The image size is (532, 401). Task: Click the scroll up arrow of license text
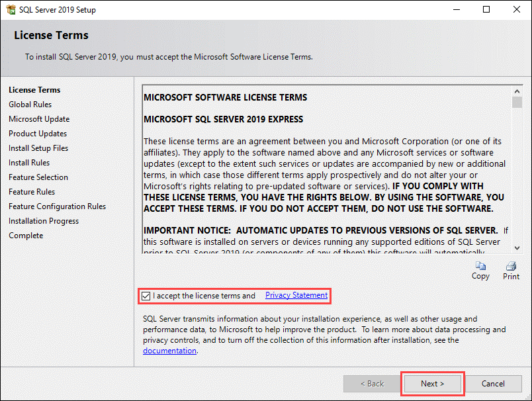pyautogui.click(x=517, y=90)
